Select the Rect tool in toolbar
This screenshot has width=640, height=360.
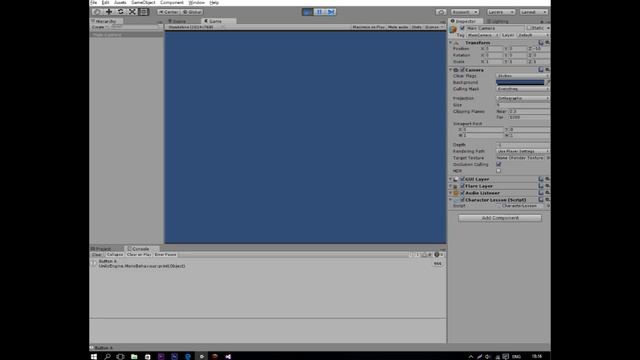click(144, 12)
